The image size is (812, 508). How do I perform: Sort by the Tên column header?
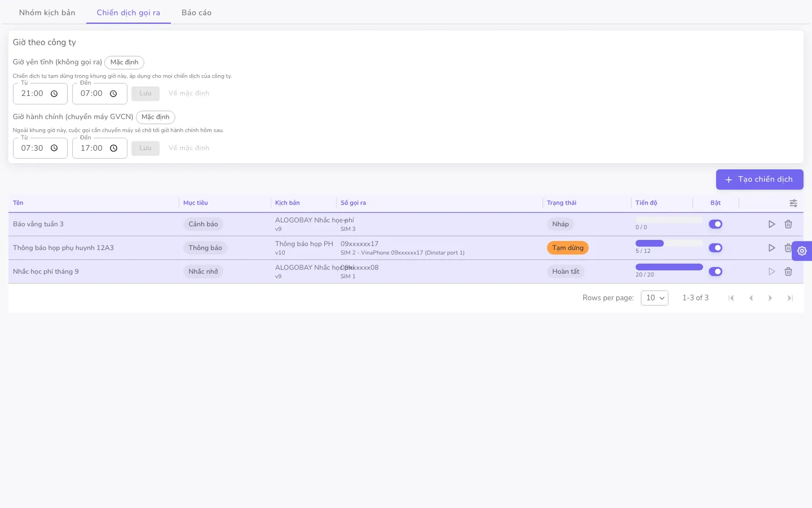pyautogui.click(x=18, y=203)
